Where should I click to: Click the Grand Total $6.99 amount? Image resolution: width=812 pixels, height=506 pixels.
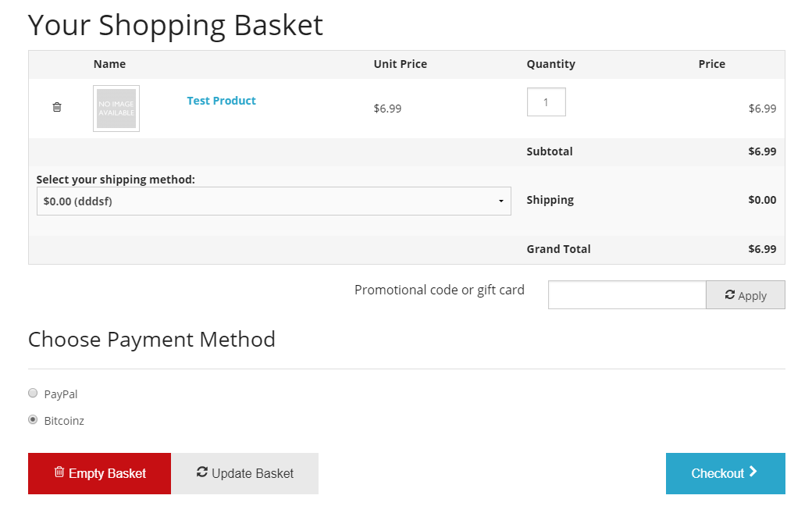coord(762,249)
